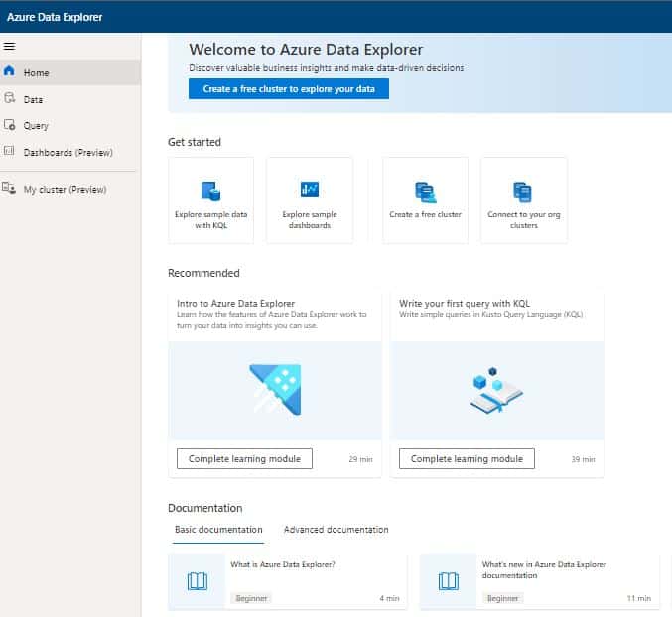The image size is (672, 617).
Task: Click the 39 min duration label
Action: (583, 459)
